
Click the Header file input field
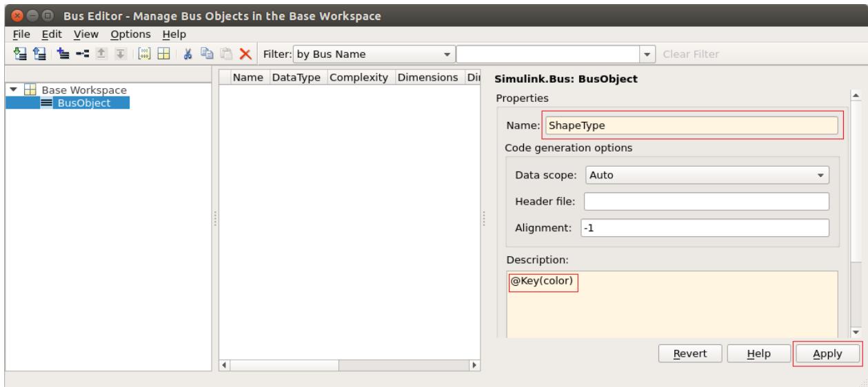click(x=707, y=201)
